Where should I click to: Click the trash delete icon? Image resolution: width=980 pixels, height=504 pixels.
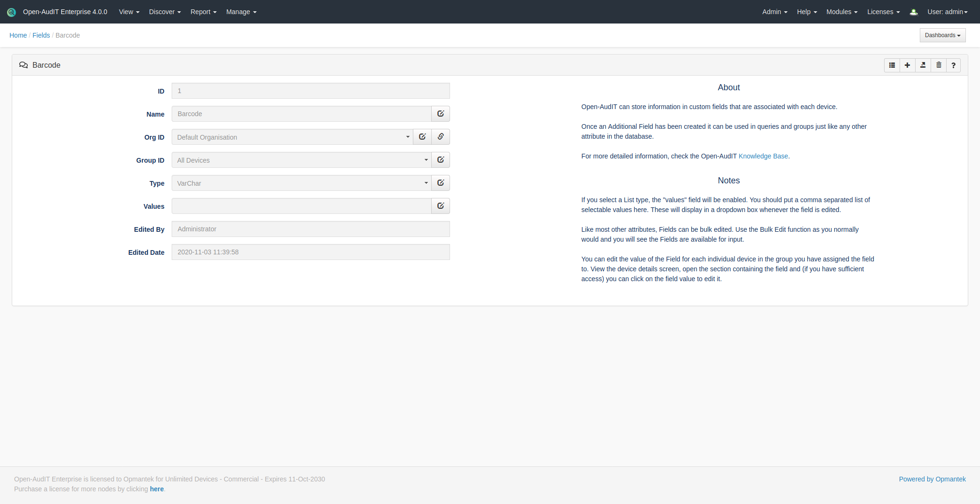point(939,65)
